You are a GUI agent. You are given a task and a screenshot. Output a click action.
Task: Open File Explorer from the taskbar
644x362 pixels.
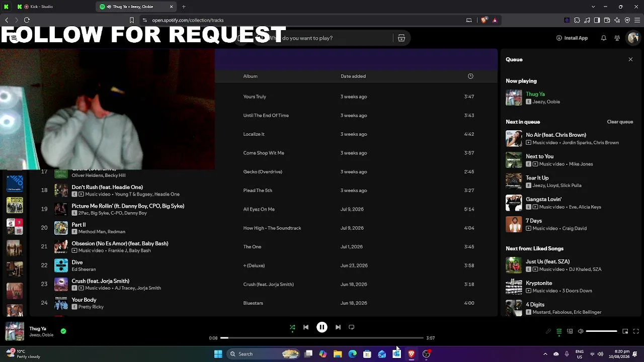click(x=338, y=354)
